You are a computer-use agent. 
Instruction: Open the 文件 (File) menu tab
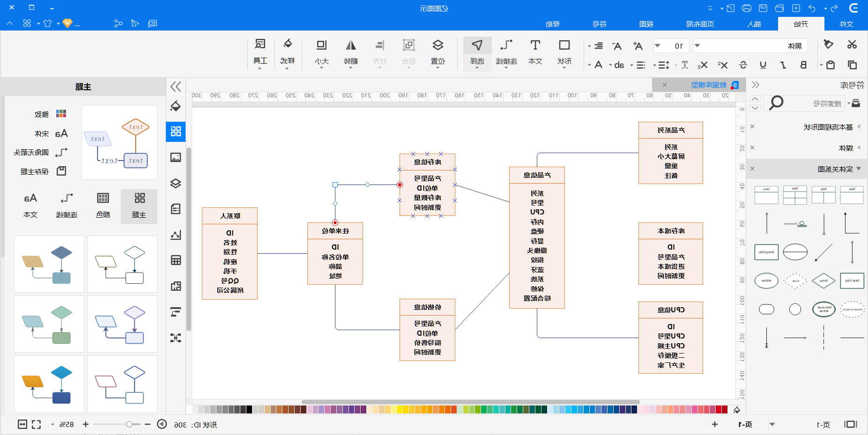click(x=846, y=24)
